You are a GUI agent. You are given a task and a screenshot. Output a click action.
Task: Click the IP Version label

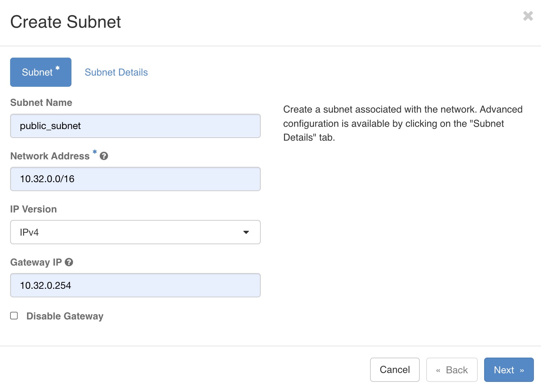(34, 209)
